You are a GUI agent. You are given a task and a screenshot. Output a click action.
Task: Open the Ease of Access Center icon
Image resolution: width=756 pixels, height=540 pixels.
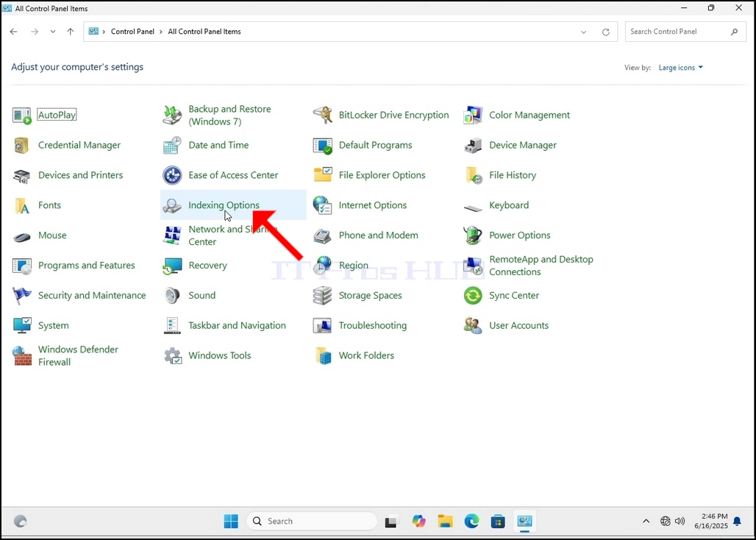pyautogui.click(x=172, y=175)
